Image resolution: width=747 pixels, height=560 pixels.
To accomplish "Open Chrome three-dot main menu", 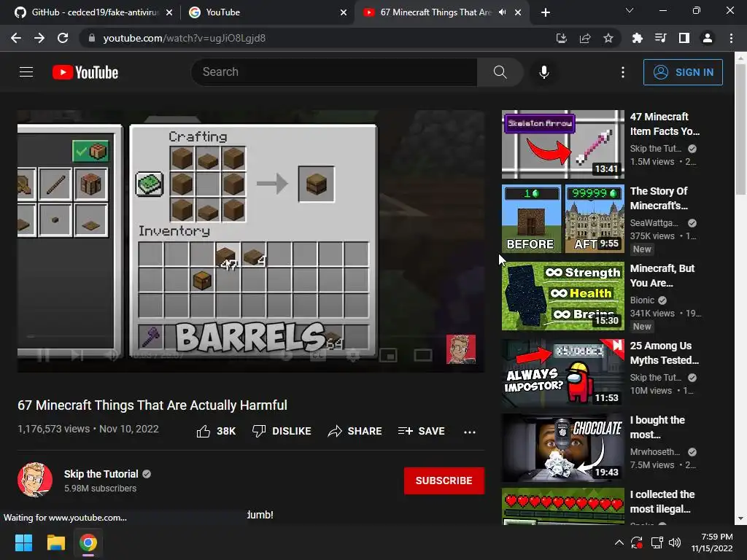I will (x=731, y=38).
